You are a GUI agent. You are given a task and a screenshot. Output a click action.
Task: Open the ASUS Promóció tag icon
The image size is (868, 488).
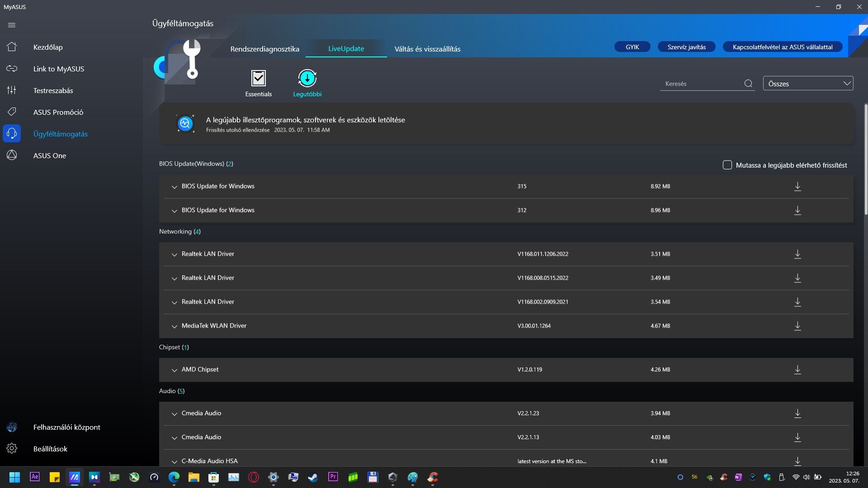tap(12, 112)
